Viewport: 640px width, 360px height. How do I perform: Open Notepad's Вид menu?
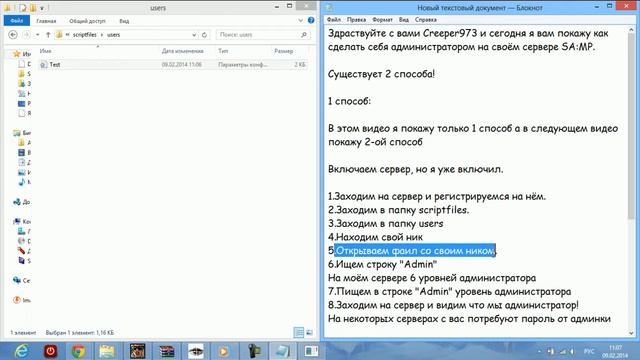click(404, 20)
